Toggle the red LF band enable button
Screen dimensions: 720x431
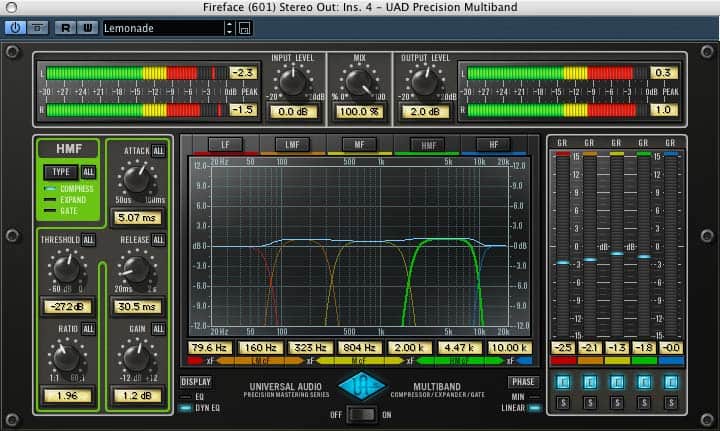563,382
